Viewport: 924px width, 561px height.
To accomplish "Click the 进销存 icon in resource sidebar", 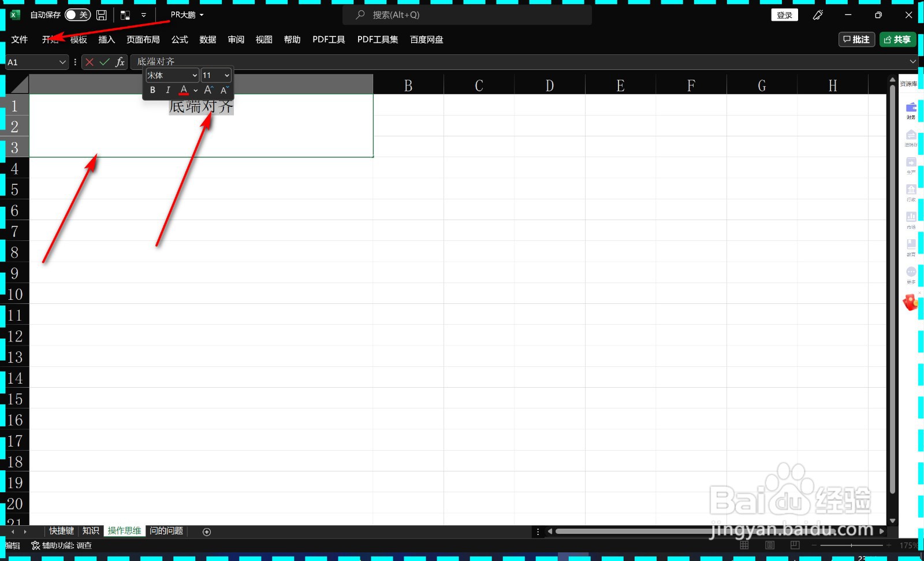I will click(x=911, y=138).
